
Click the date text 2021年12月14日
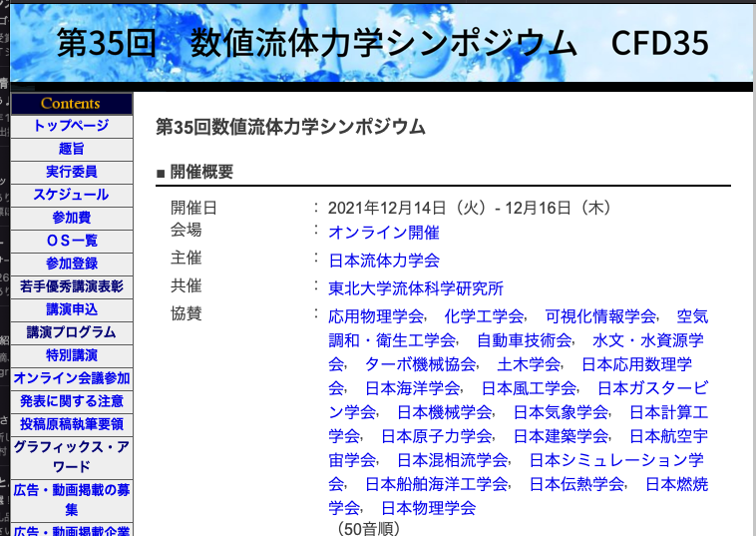pos(387,208)
